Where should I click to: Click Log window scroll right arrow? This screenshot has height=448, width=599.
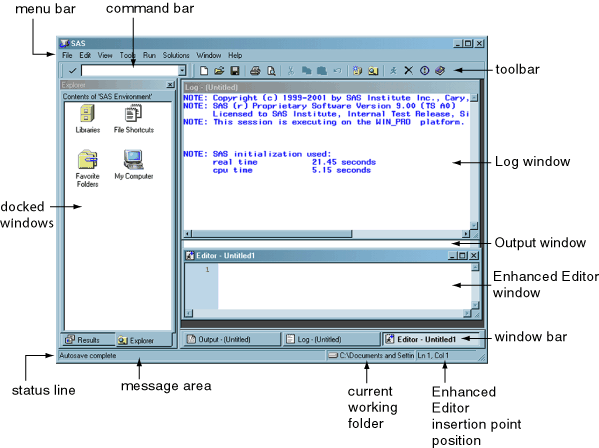tap(466, 233)
